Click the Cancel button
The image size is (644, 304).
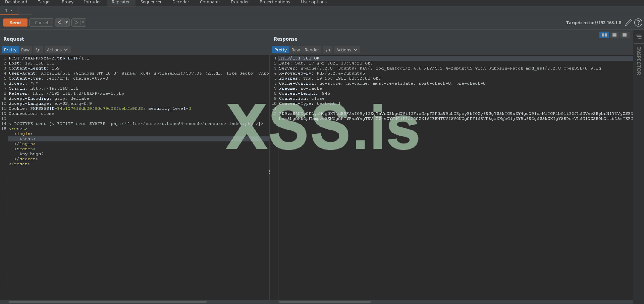coord(41,23)
